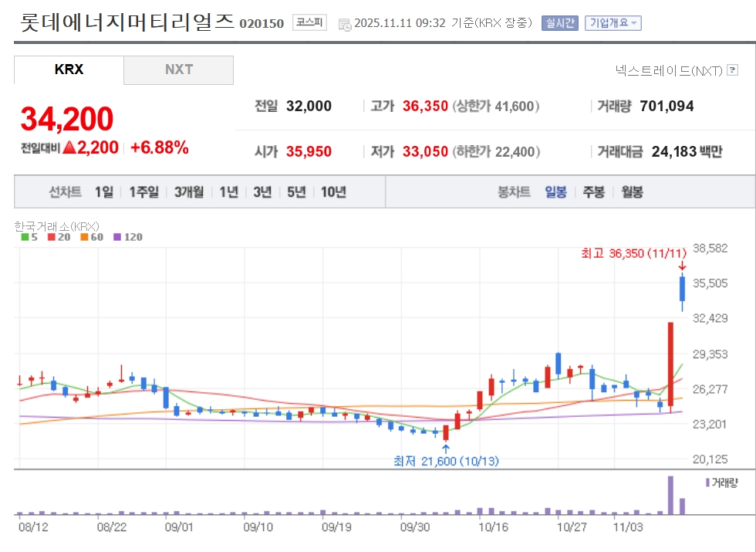Select the 일봉 daily candle chart
Screen dimensions: 756x552
[x=556, y=192]
